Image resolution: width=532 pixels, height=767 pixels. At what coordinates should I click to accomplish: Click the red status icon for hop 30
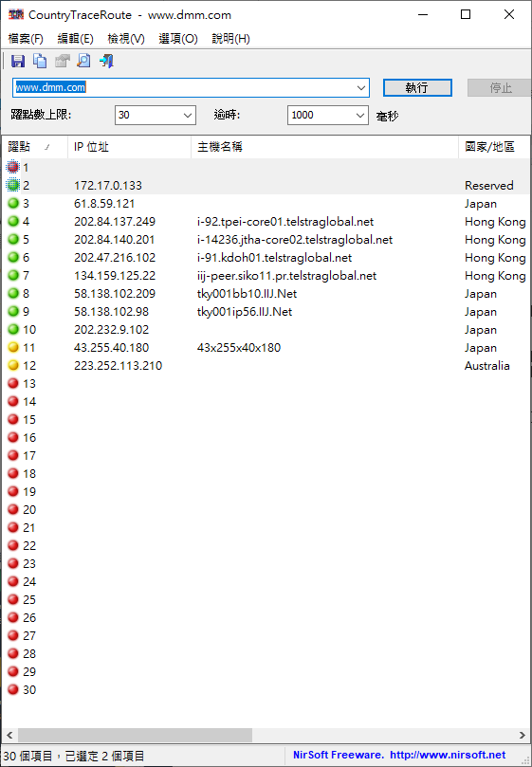click(13, 689)
